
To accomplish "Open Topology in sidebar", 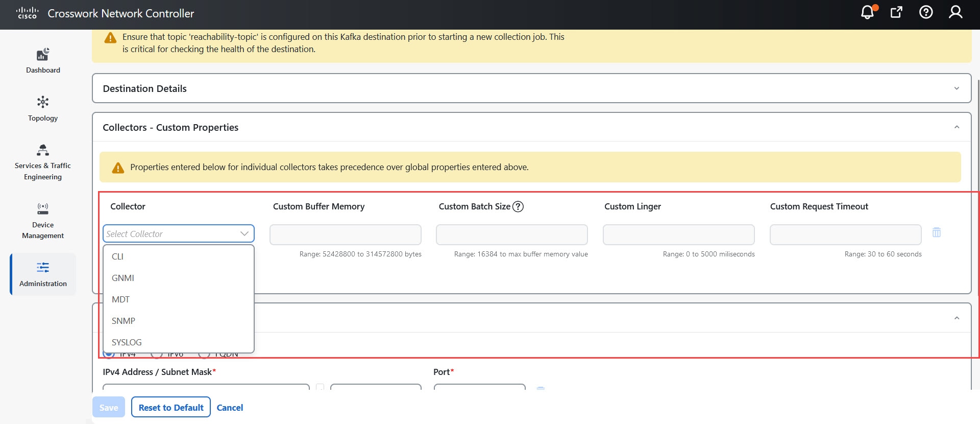I will [43, 109].
